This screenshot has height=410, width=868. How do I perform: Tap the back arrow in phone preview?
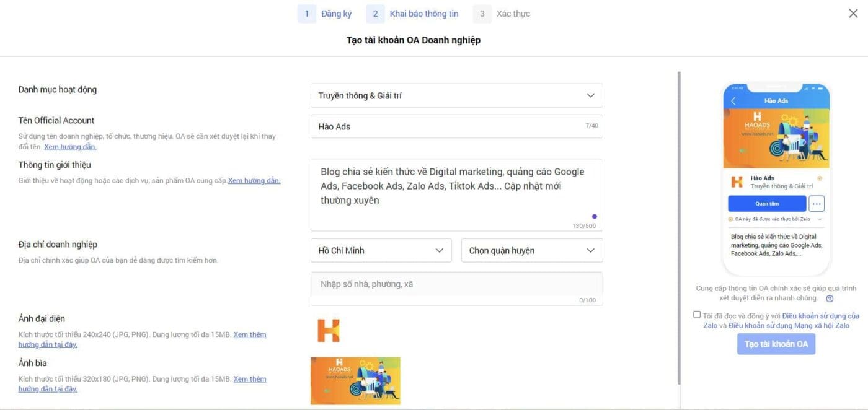pyautogui.click(x=733, y=101)
